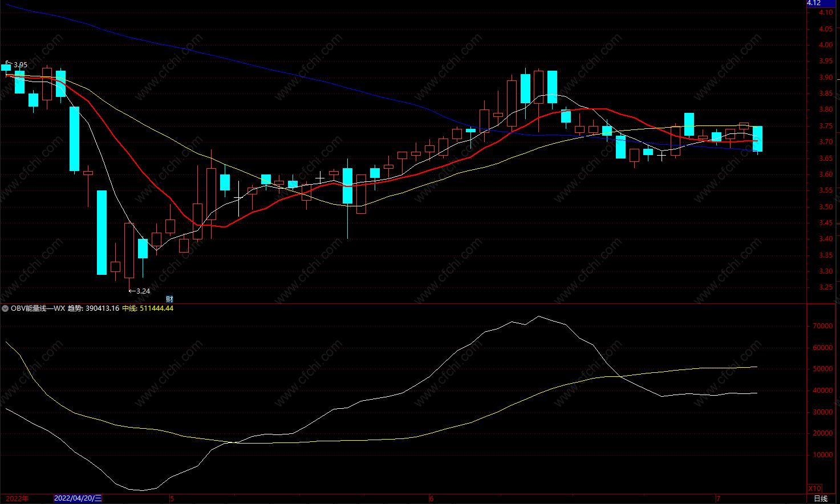The width and height of the screenshot is (840, 504).
Task: Click the 2022年 year label
Action: [x=18, y=498]
